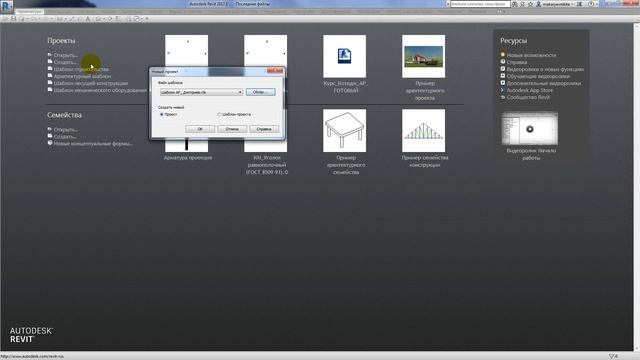Open the template file dropdown in dialog
Viewport: 640px width, 360px height.
click(x=202, y=92)
